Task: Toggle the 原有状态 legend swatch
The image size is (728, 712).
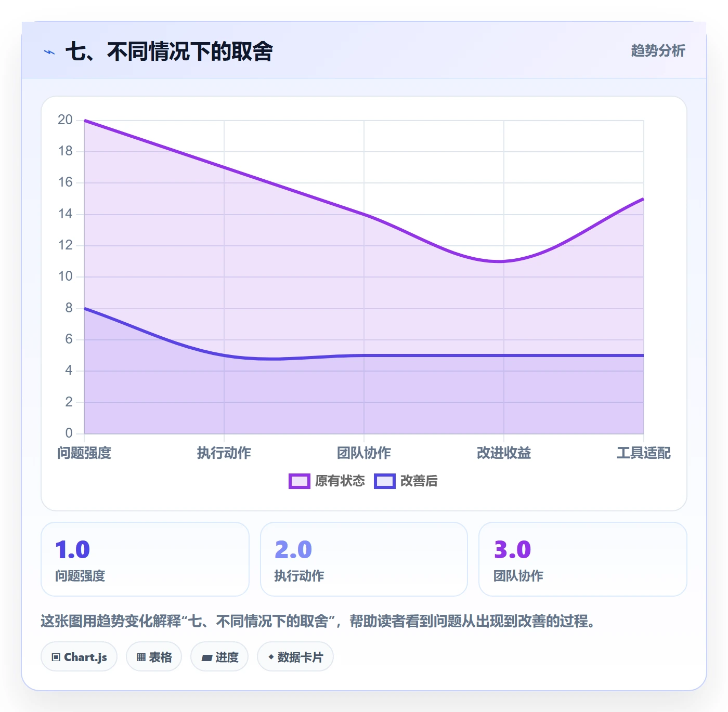Action: coord(299,481)
